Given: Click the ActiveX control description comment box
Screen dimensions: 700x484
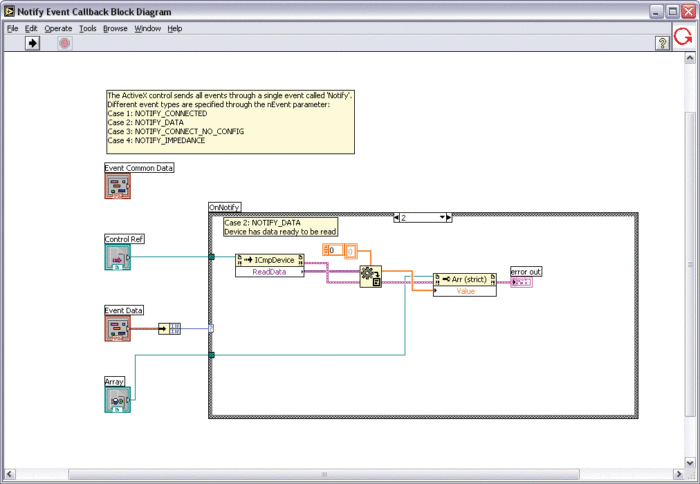Looking at the screenshot, I should [230, 122].
